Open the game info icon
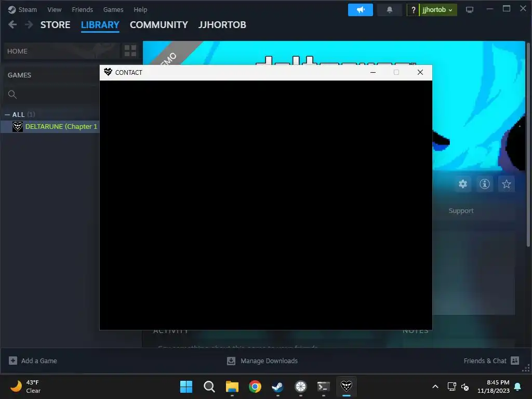The height and width of the screenshot is (399, 532). click(485, 184)
